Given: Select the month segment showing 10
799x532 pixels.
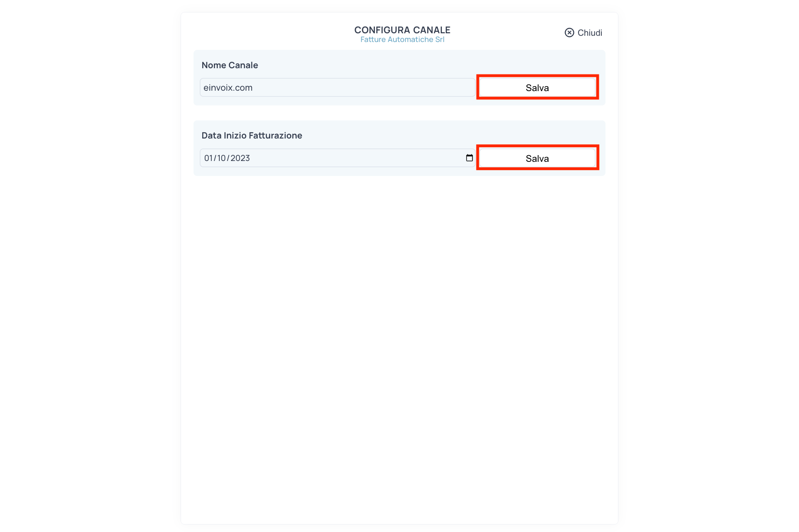Looking at the screenshot, I should [223, 158].
